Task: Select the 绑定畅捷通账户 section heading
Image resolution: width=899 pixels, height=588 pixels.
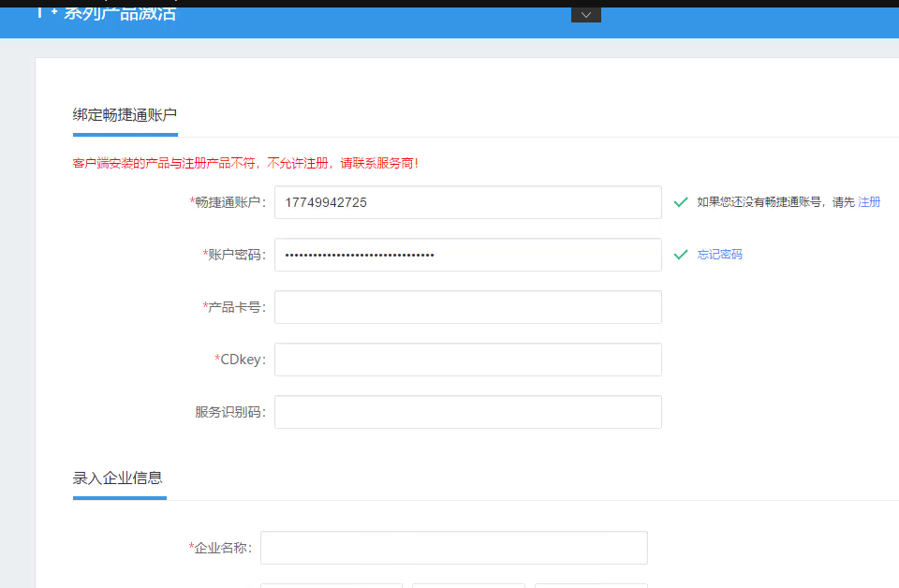Action: tap(125, 115)
